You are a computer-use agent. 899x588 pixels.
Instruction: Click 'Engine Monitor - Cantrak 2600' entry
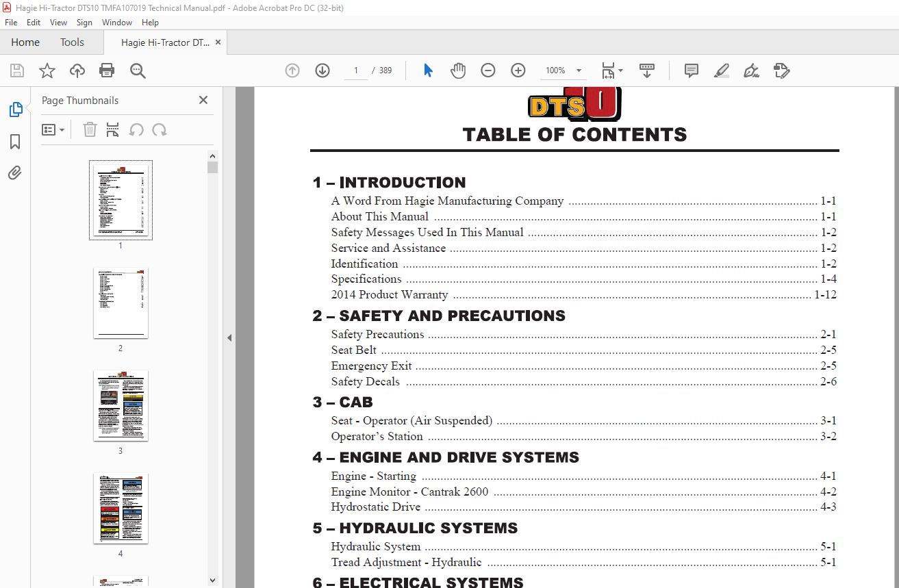click(x=409, y=492)
